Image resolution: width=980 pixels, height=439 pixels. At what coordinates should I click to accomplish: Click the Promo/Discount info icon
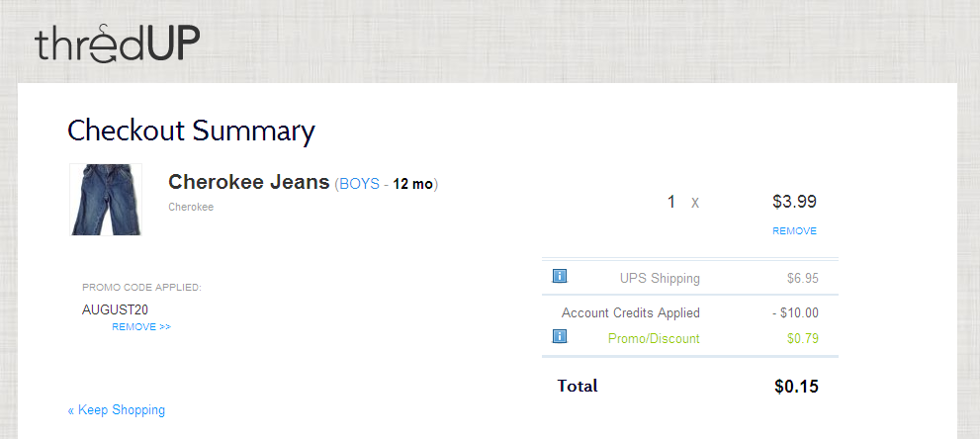pyautogui.click(x=560, y=336)
